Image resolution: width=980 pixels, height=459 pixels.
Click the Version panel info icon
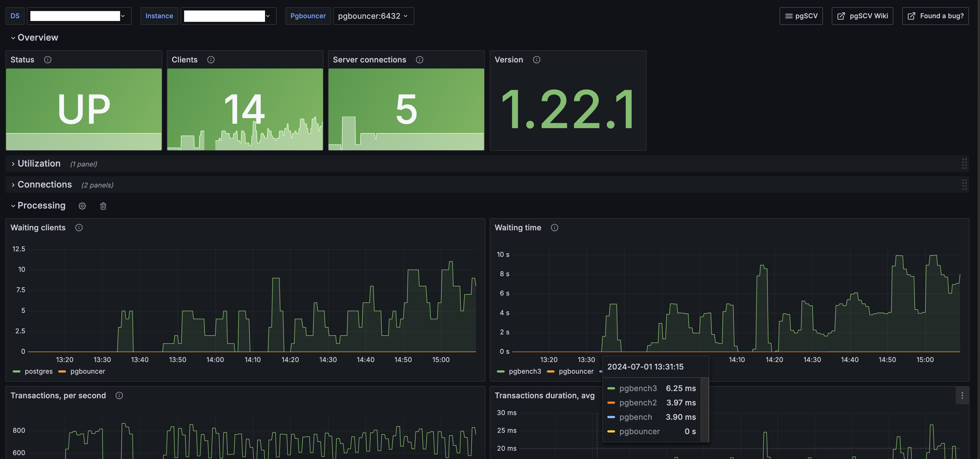point(536,60)
